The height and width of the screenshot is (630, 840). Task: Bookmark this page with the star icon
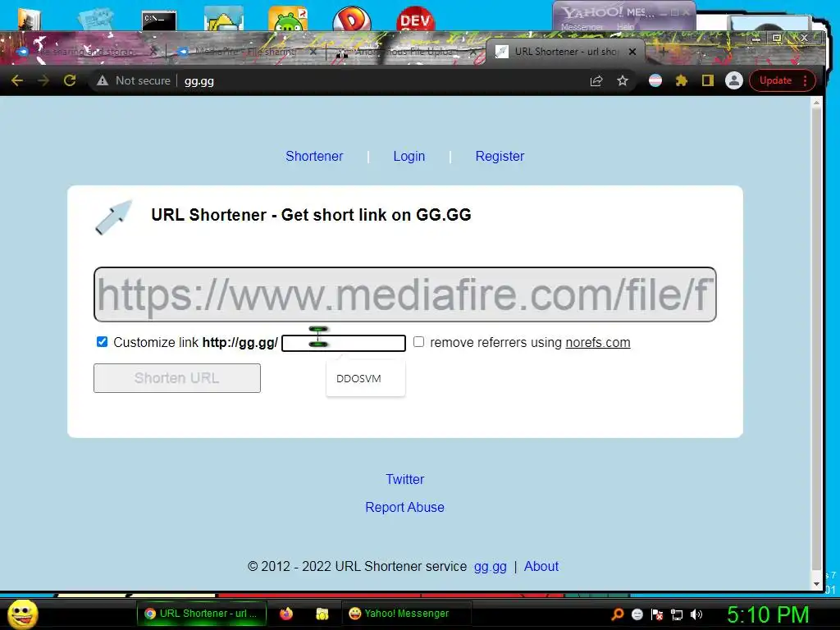click(623, 81)
